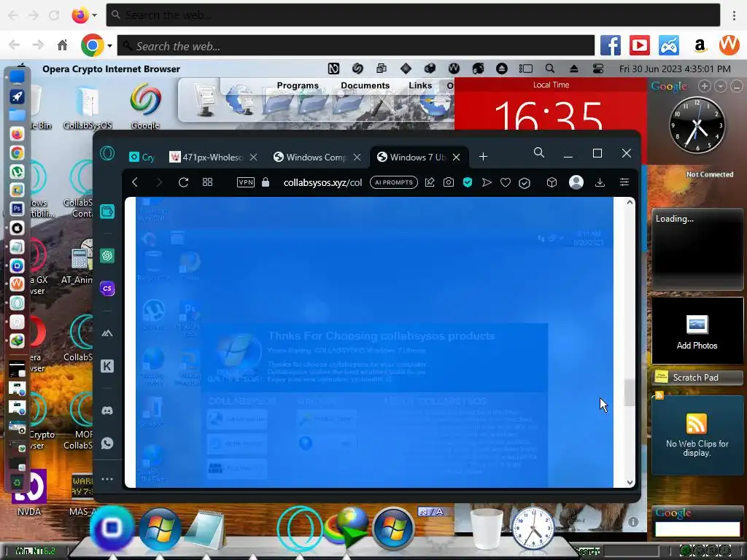Open the top toolbar three-dot menu
Viewport: 747px width, 560px height.
734,15
